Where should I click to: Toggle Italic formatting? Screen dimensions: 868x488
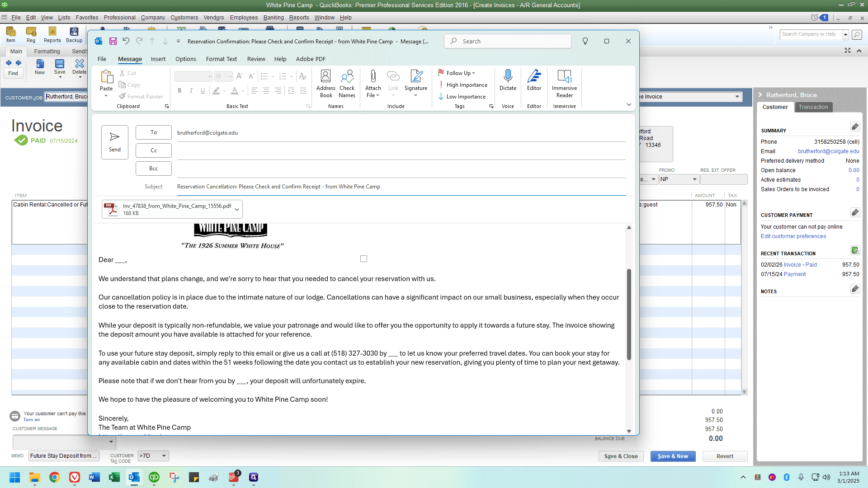191,91
